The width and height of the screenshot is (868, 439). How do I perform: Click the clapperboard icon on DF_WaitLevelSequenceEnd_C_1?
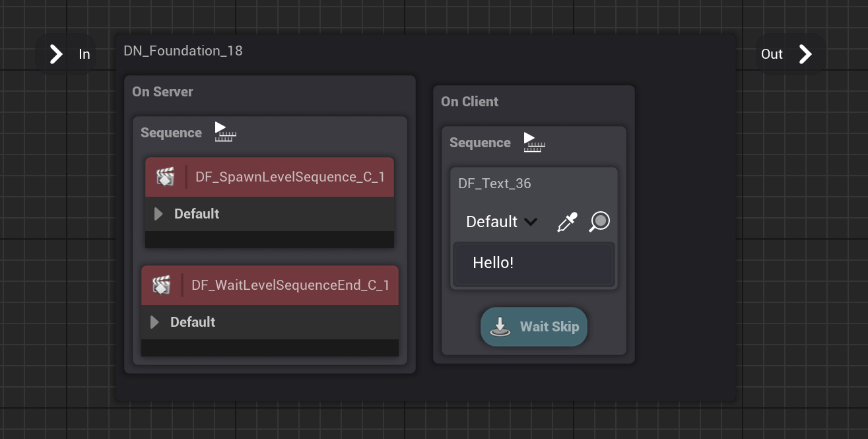coord(161,285)
